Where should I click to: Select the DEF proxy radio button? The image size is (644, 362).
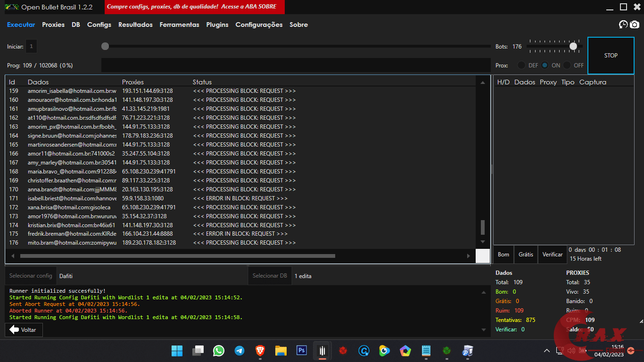(x=521, y=66)
